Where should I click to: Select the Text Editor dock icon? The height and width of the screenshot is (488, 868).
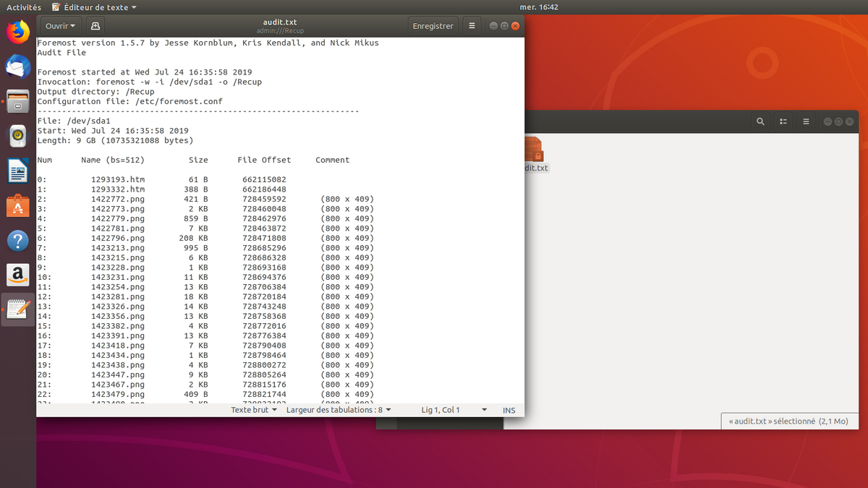(18, 309)
